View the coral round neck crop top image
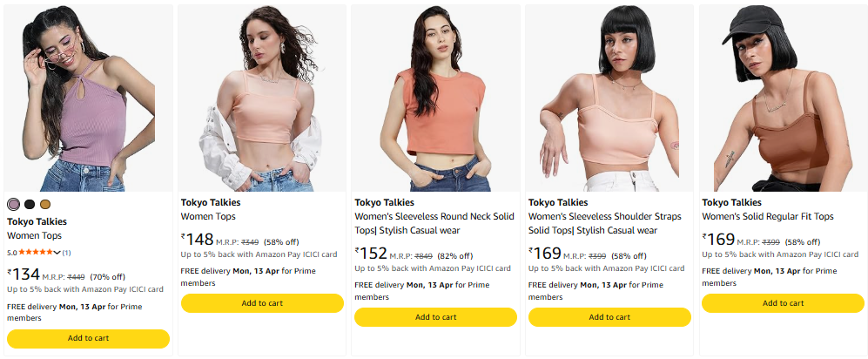Viewport: 868px width, 359px height. (435, 98)
